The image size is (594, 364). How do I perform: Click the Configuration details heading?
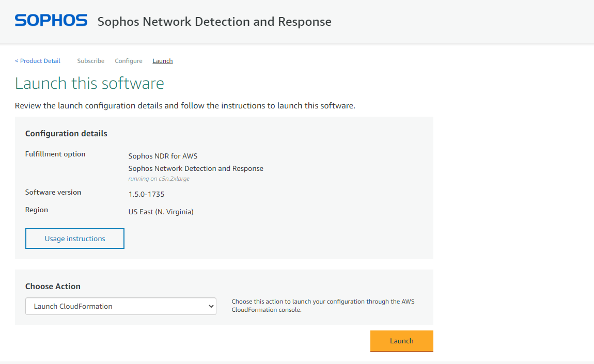pyautogui.click(x=66, y=134)
